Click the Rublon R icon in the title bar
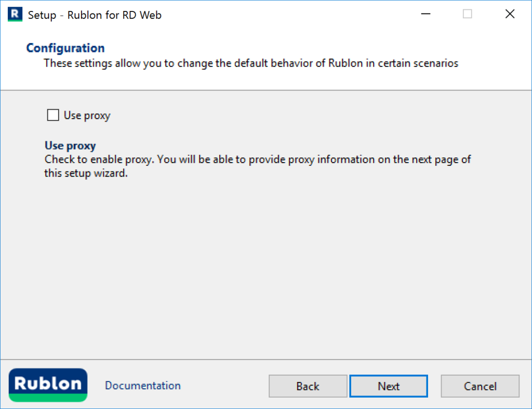The image size is (532, 409). point(15,15)
